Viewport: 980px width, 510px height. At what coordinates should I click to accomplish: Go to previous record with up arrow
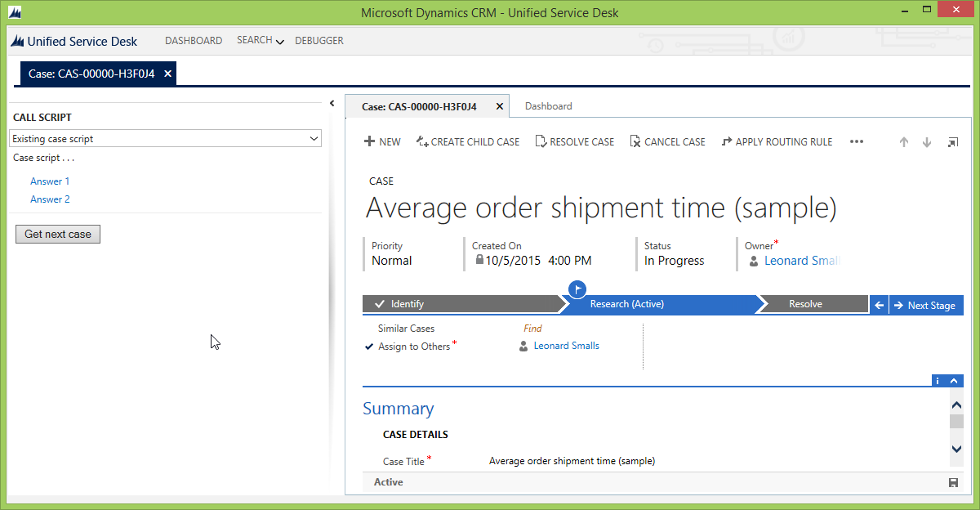904,142
